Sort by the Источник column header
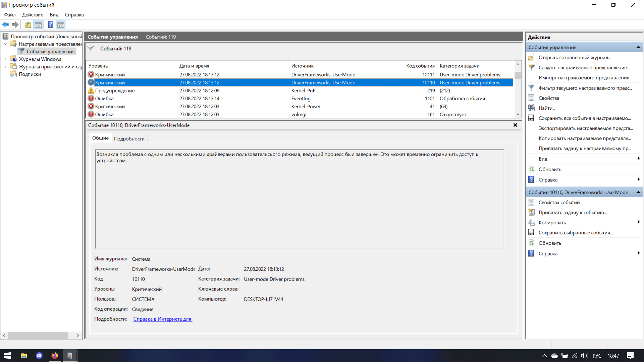The image size is (644, 362). [326, 66]
